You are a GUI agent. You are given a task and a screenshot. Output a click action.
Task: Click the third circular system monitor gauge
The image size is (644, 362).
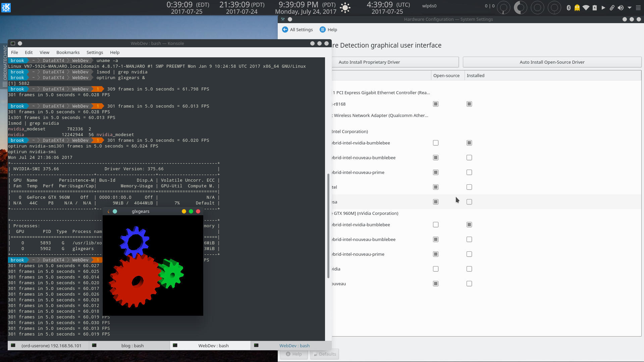(537, 7)
